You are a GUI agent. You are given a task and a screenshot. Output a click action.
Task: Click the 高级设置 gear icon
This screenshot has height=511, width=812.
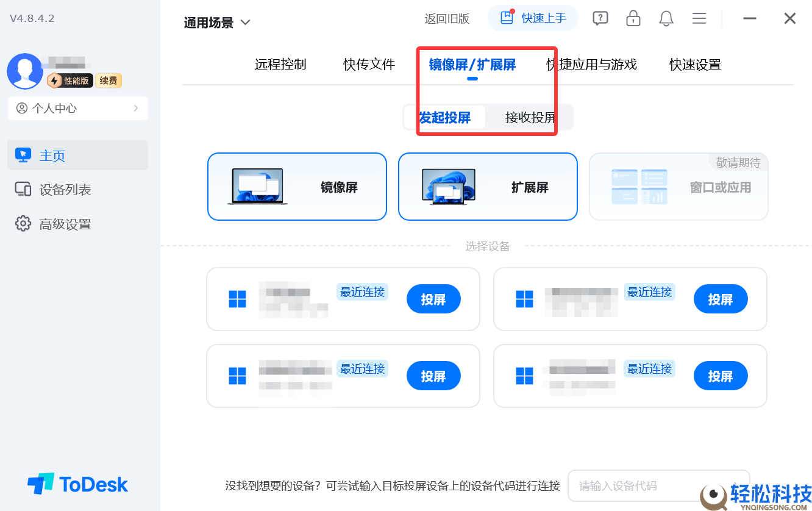tap(23, 223)
